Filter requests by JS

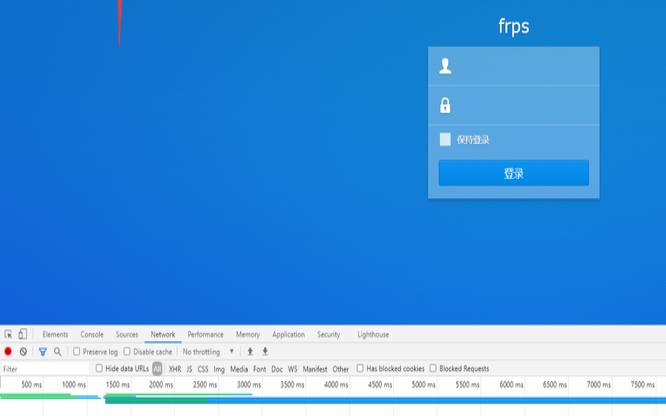pyautogui.click(x=189, y=369)
